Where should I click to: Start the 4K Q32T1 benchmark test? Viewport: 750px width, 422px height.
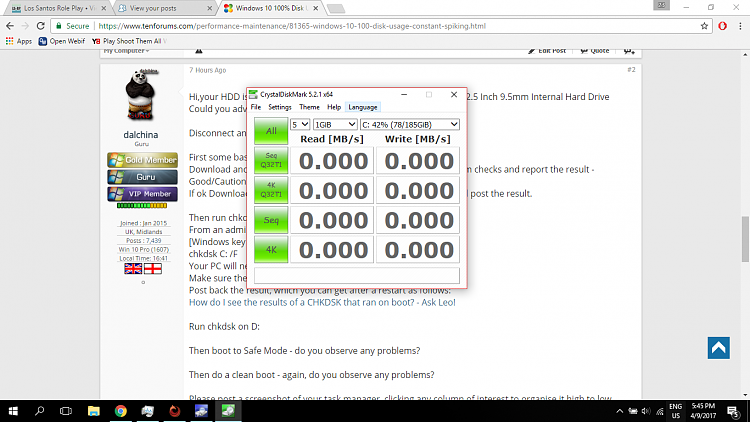(271, 190)
